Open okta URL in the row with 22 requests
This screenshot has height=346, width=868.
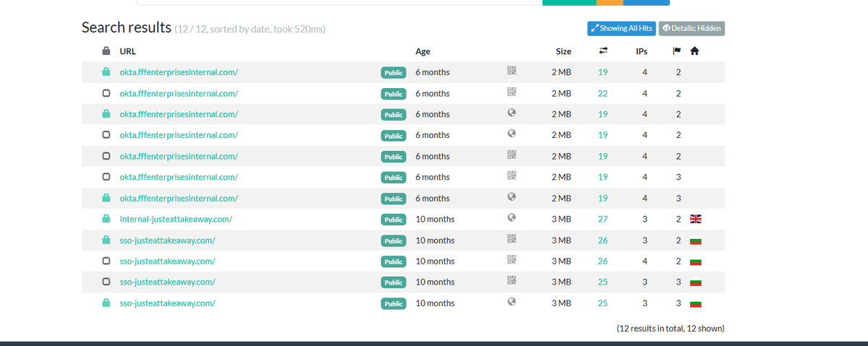pos(179,93)
